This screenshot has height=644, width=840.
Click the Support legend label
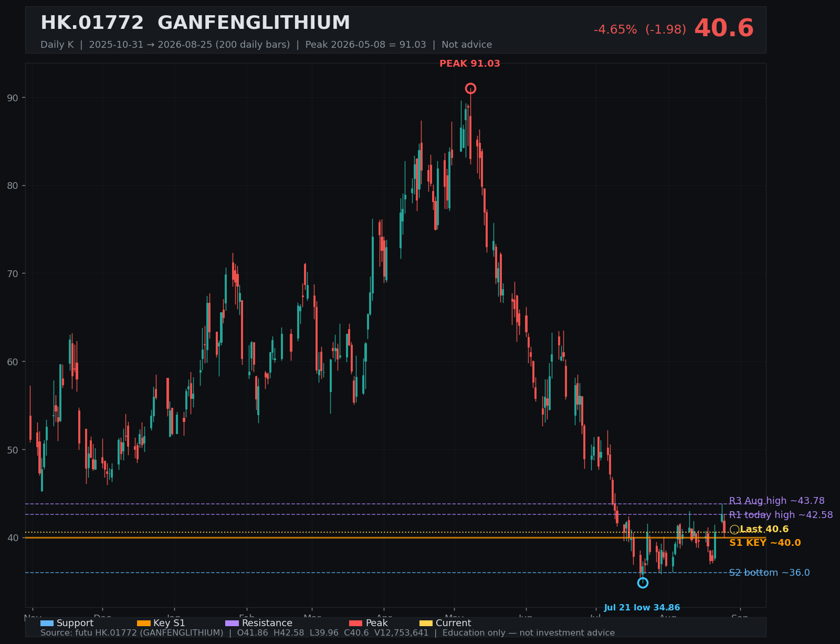(x=75, y=623)
